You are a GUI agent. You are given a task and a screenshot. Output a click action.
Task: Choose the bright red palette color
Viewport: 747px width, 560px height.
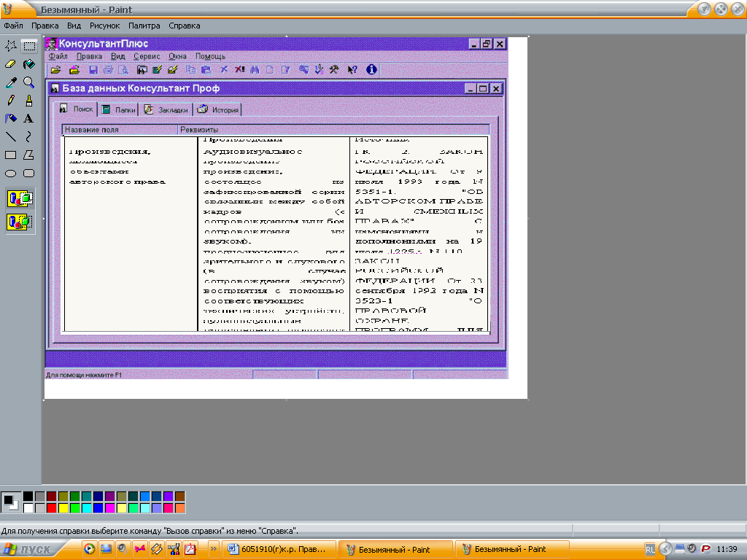point(52,508)
